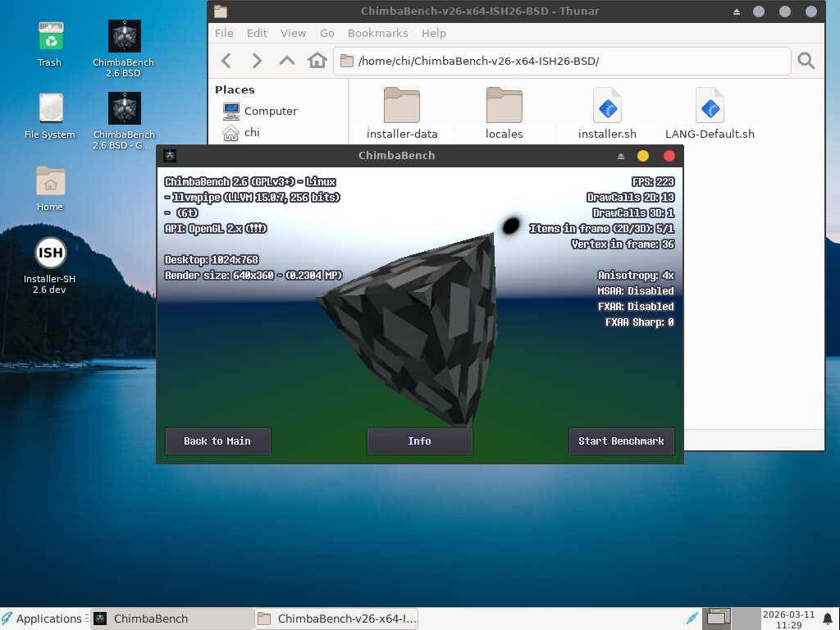The image size is (840, 630).
Task: Click the Anisotropy: 4x text
Action: point(636,276)
